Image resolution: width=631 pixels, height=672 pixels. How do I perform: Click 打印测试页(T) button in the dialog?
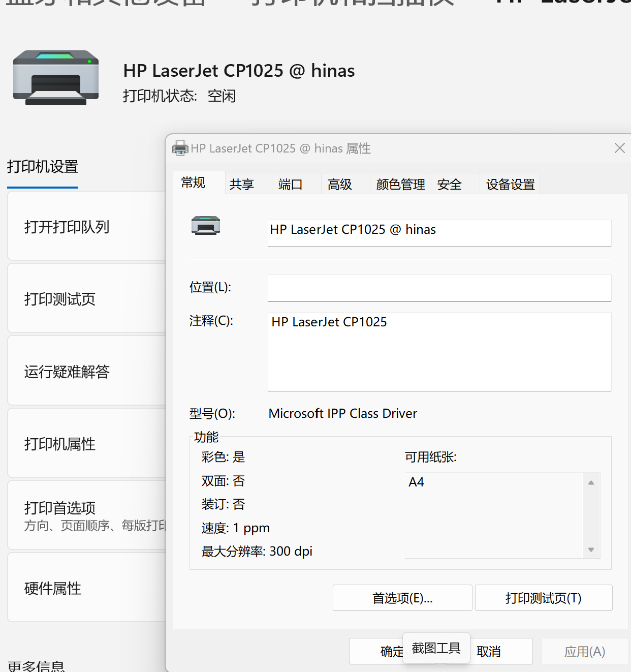coord(544,598)
